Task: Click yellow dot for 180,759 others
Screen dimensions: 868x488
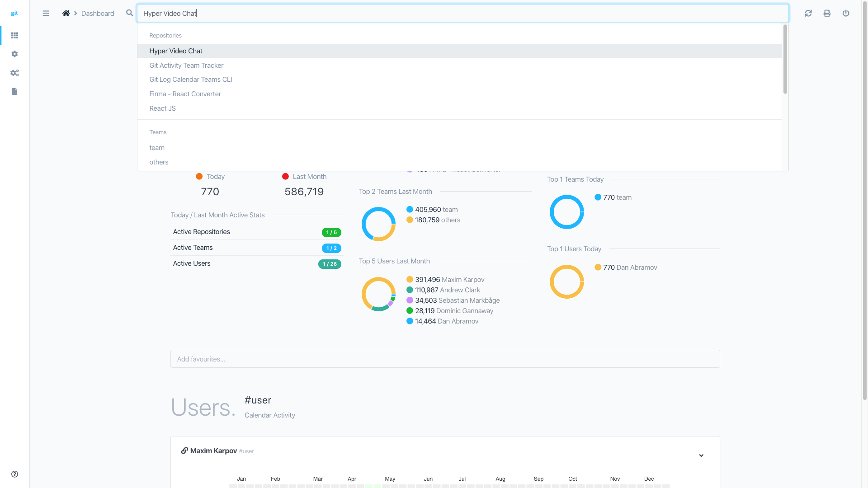Action: click(x=410, y=220)
